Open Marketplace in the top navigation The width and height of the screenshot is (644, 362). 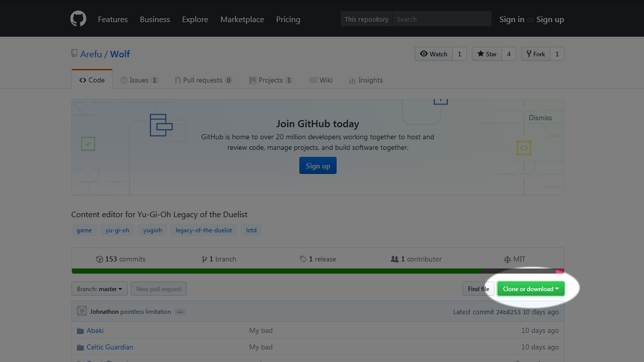(242, 19)
